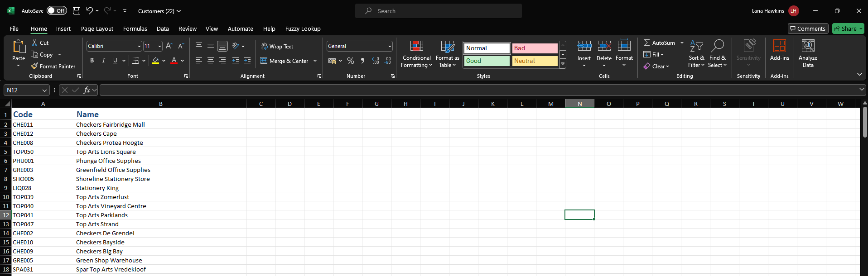The image size is (868, 276).
Task: Apply the Bad cell style swatch
Action: tap(535, 48)
